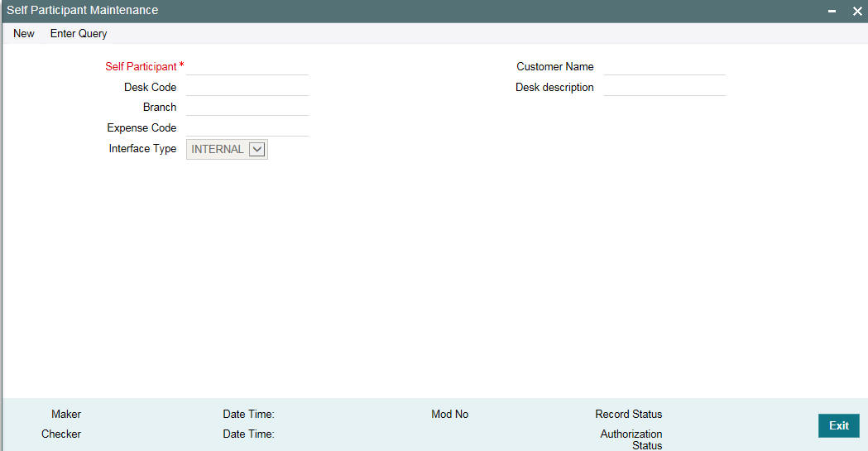Click the Record Status label
The width and height of the screenshot is (868, 451).
point(628,414)
